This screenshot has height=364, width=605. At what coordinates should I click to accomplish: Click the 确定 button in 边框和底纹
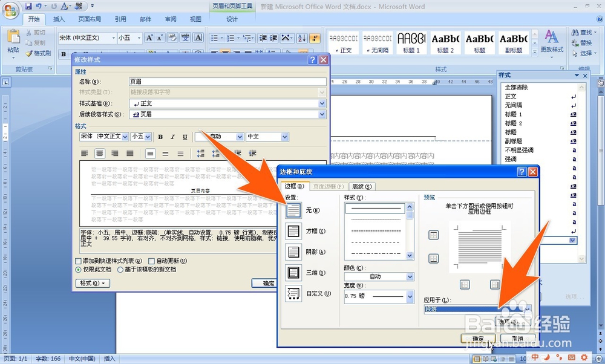(x=477, y=339)
